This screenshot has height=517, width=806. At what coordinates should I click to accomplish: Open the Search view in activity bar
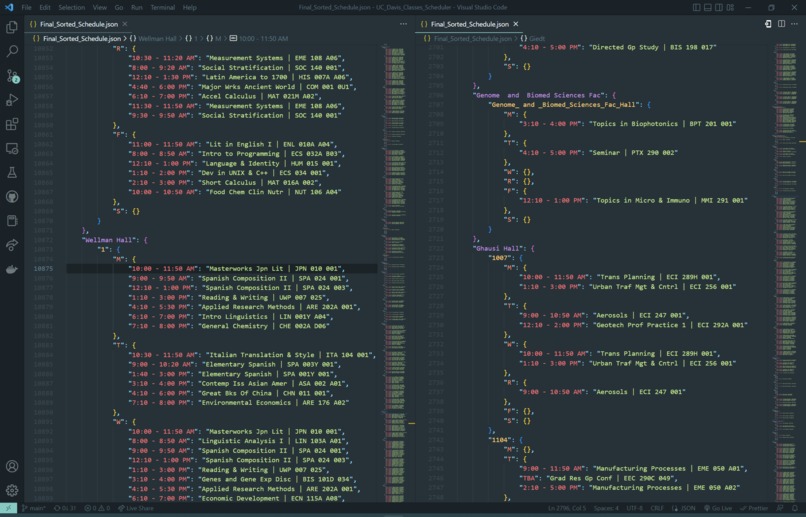coord(12,51)
